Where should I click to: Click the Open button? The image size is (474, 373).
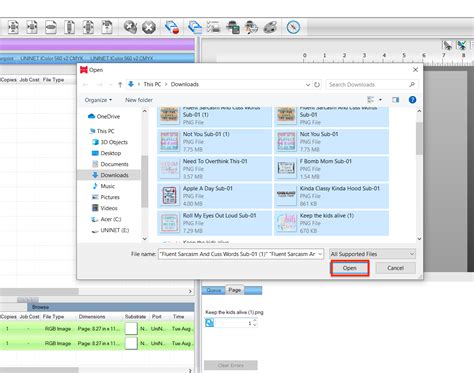tap(350, 268)
